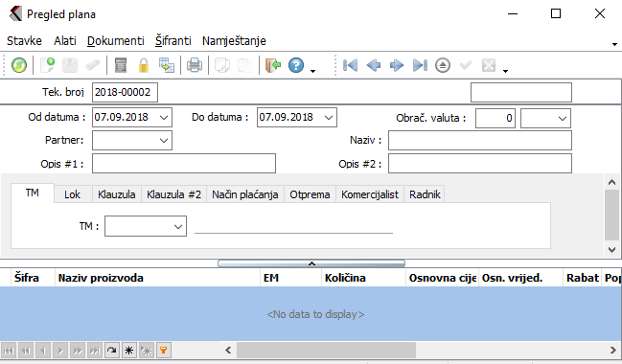Expand the TM combo box
This screenshot has height=364, width=622.
pos(177,226)
